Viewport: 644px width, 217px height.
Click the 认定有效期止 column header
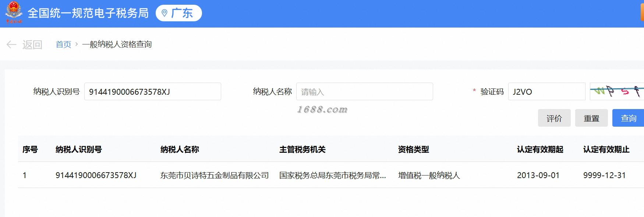606,149
